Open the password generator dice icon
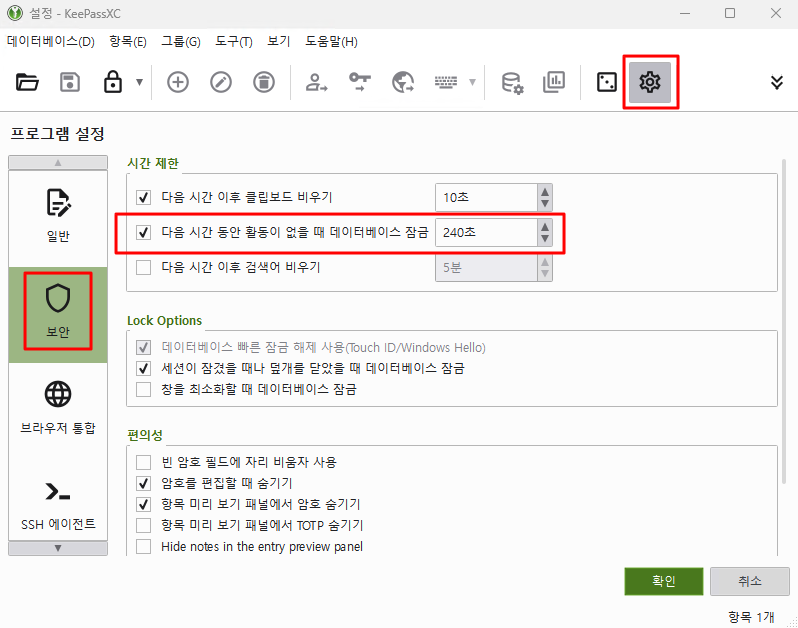 pyautogui.click(x=607, y=82)
